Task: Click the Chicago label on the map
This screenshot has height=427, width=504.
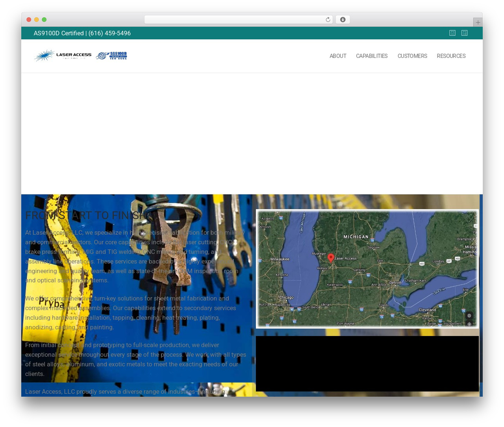Action: [x=286, y=297]
